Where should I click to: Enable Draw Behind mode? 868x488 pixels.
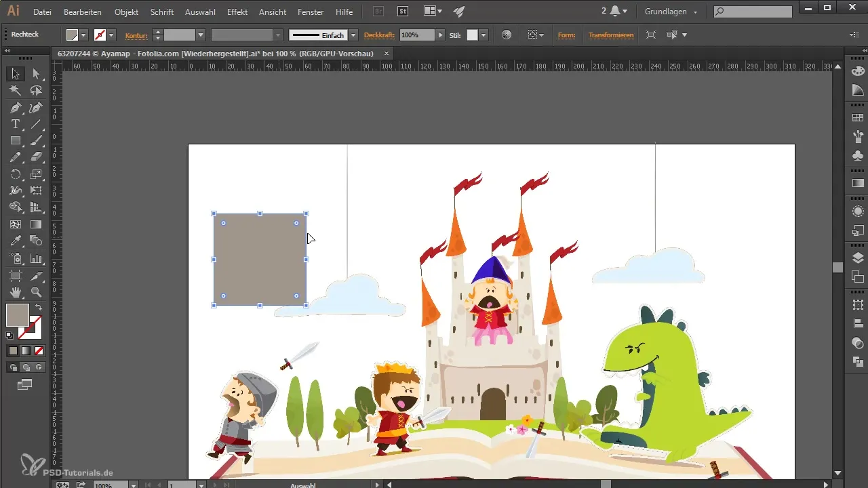[26, 367]
